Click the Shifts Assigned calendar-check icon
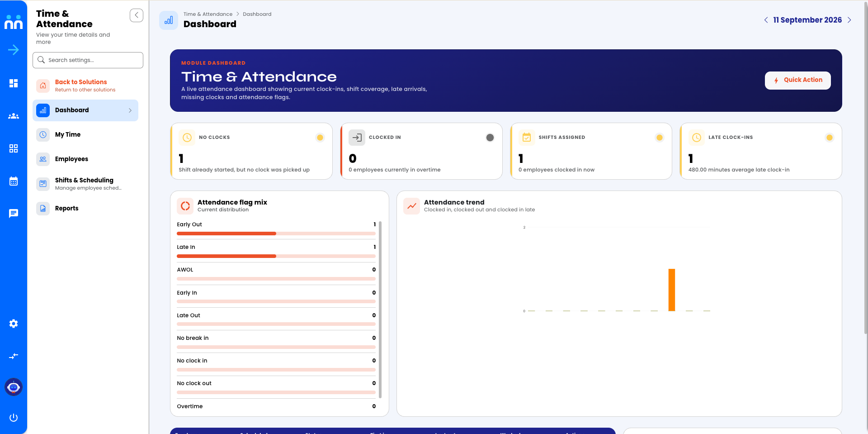 [527, 138]
